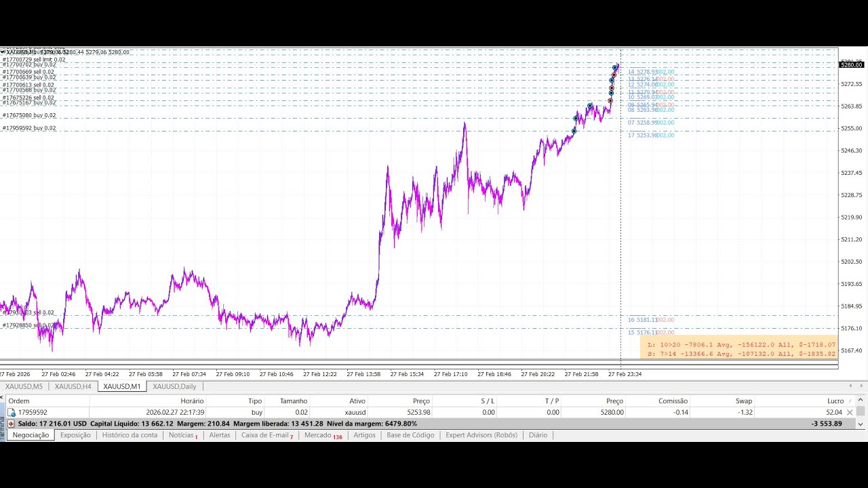The width and height of the screenshot is (868, 488).
Task: Click the total loss -3 553.89 value
Action: pyautogui.click(x=827, y=424)
